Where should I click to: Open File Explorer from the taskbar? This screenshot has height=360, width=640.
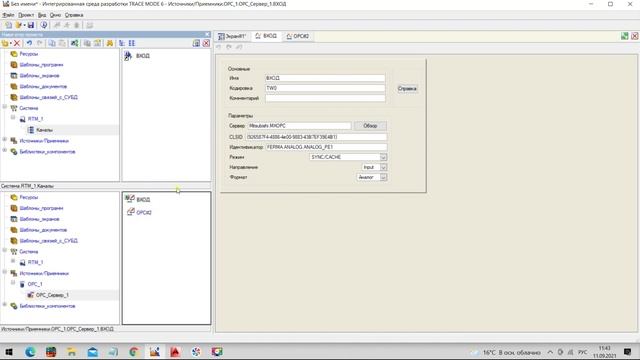coord(72,352)
